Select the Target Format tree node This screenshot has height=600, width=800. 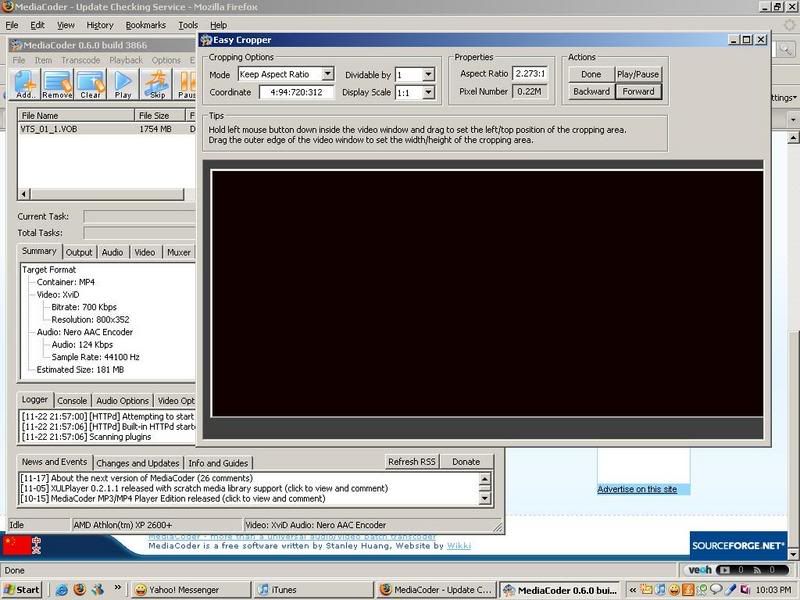(x=49, y=269)
